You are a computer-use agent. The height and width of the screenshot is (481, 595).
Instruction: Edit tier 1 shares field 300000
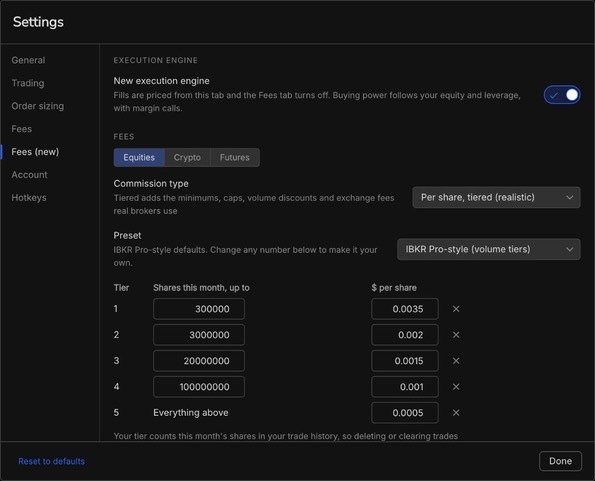[199, 309]
